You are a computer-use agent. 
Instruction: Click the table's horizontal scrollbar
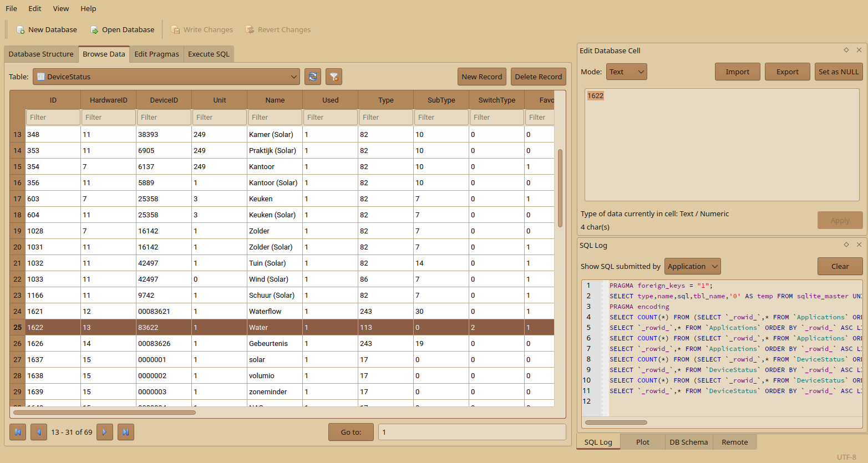coord(104,413)
